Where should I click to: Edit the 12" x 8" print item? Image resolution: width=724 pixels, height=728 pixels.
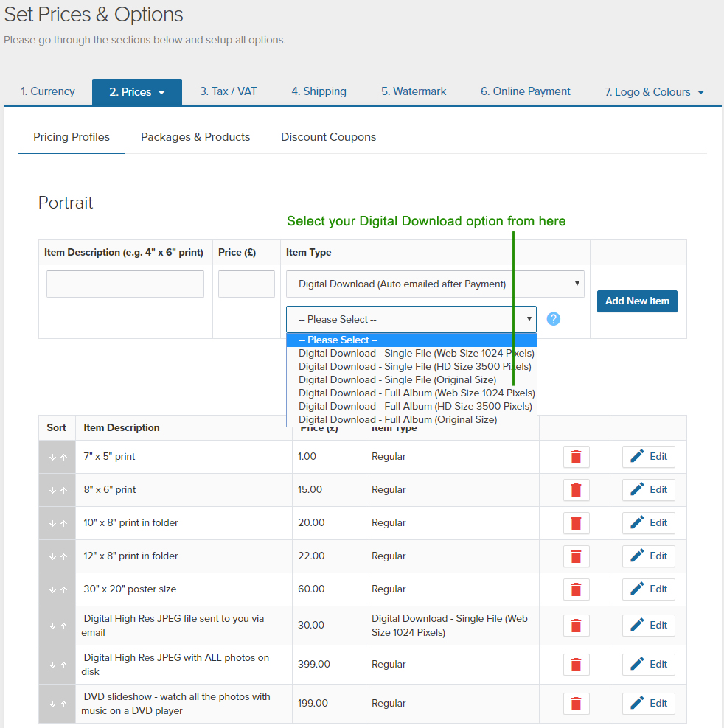coord(649,556)
